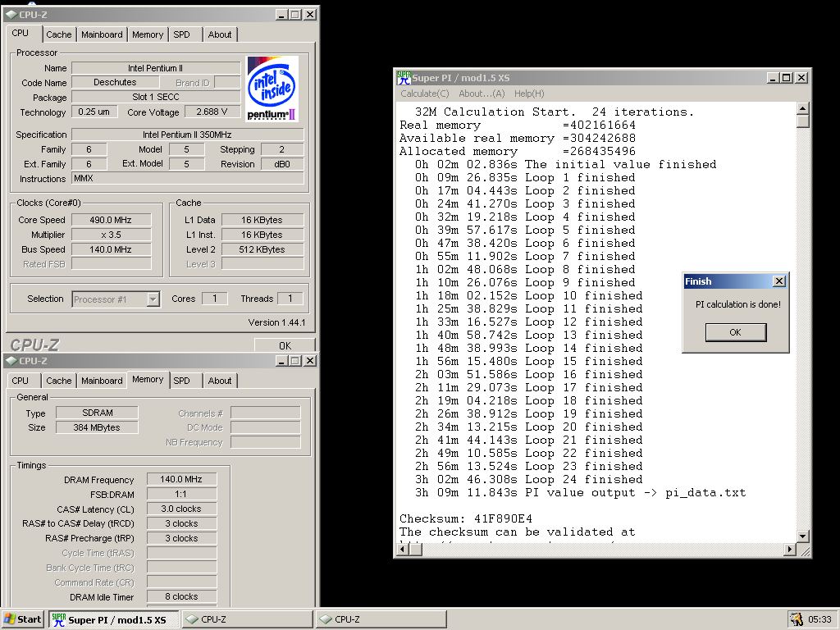Close the Finish dialog with X
This screenshot has height=630, width=840.
[x=779, y=281]
